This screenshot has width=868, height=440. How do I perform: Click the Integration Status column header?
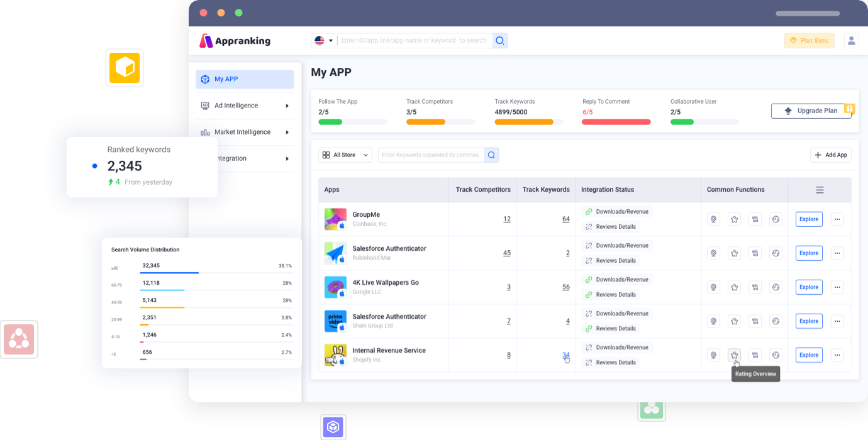point(608,190)
